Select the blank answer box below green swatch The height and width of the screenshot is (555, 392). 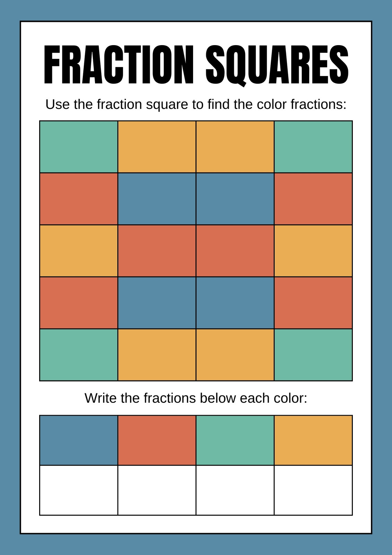pyautogui.click(x=235, y=490)
